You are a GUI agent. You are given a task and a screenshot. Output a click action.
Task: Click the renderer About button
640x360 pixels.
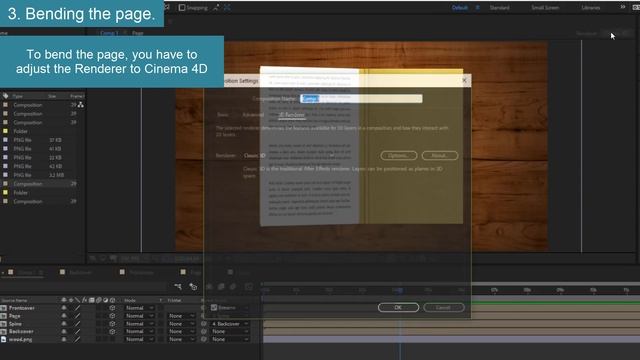(440, 156)
